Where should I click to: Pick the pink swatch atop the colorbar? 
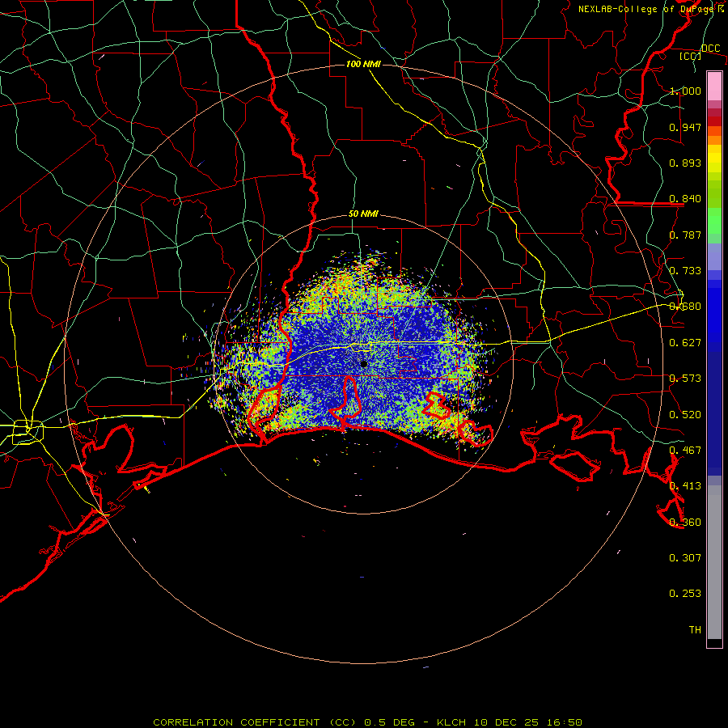point(714,86)
